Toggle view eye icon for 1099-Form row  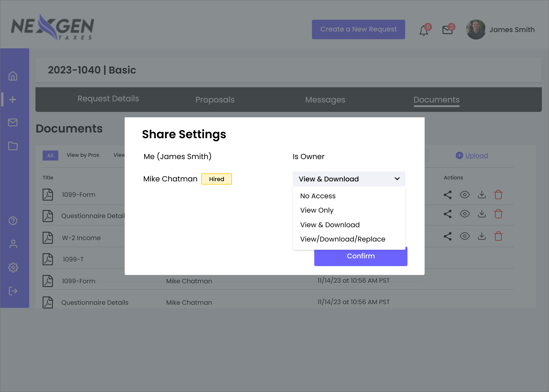coord(465,195)
